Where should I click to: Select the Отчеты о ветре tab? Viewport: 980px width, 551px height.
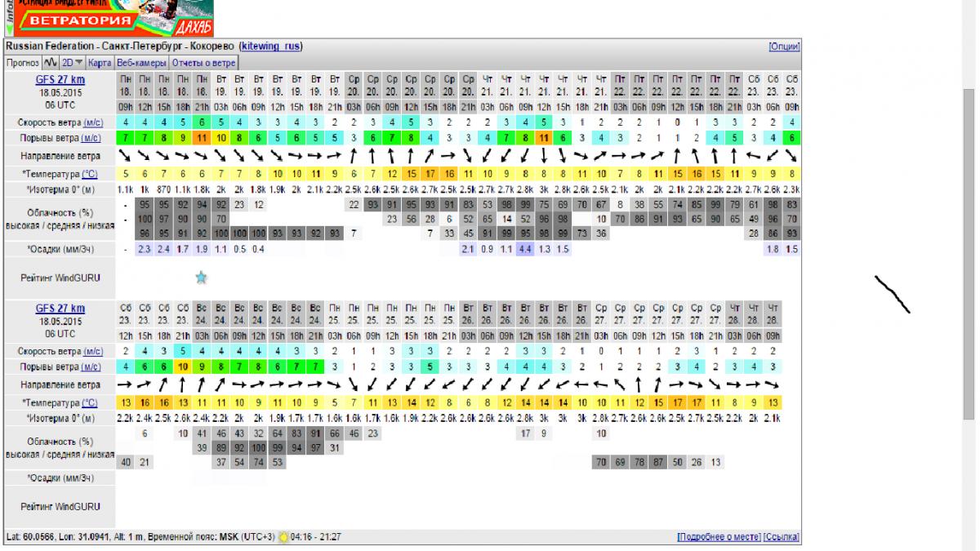pyautogui.click(x=204, y=62)
